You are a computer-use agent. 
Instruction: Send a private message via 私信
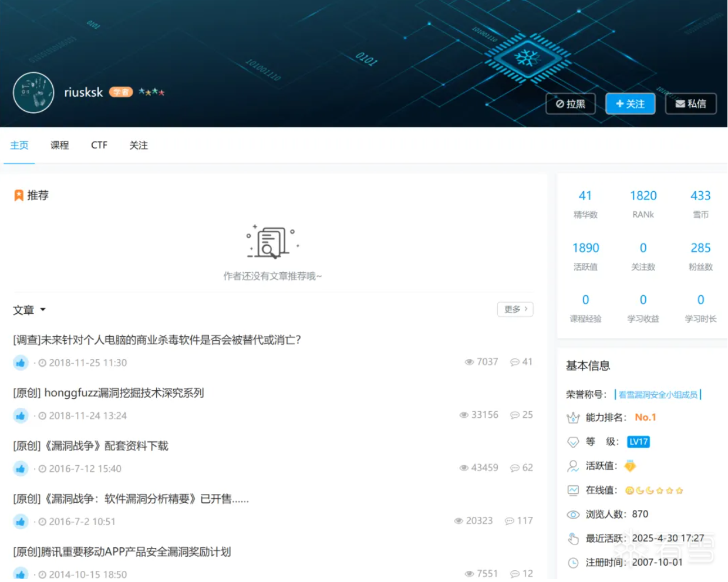pyautogui.click(x=691, y=104)
